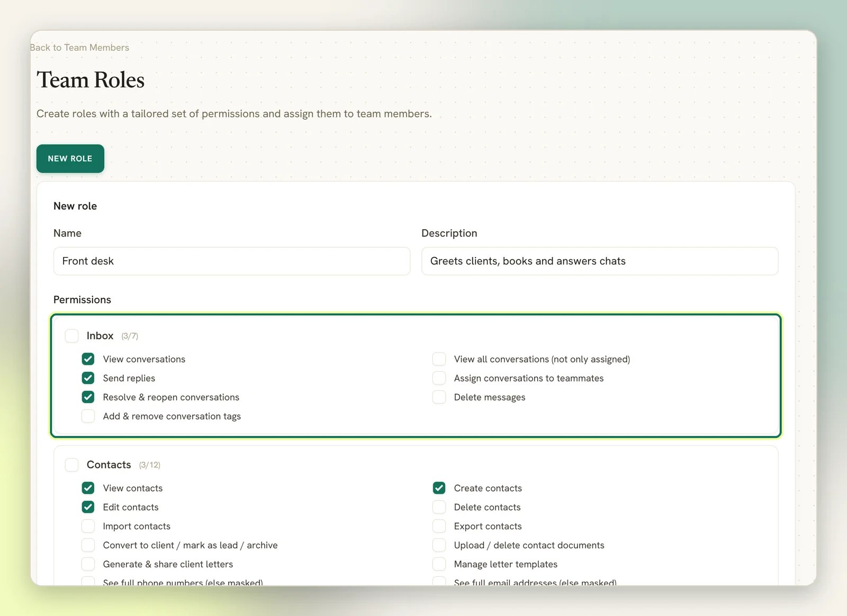This screenshot has width=847, height=616.
Task: Enable Generate & share client letters
Action: pos(88,565)
